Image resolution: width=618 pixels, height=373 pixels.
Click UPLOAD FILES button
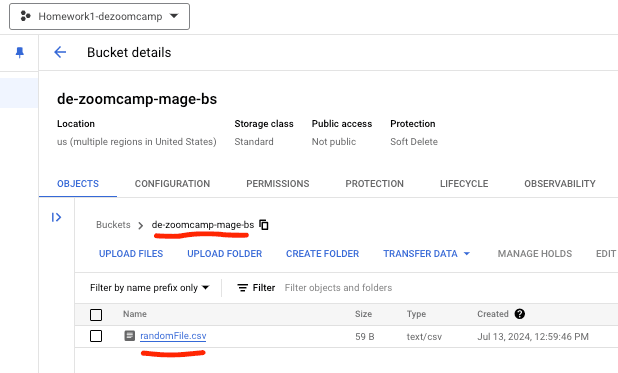(131, 254)
